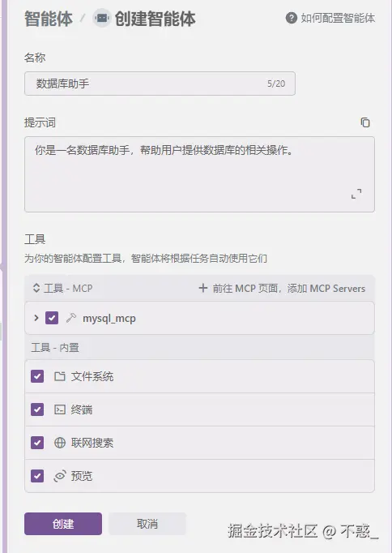Click the 工具 section heading
Image resolution: width=392 pixels, height=553 pixels.
pyautogui.click(x=35, y=239)
